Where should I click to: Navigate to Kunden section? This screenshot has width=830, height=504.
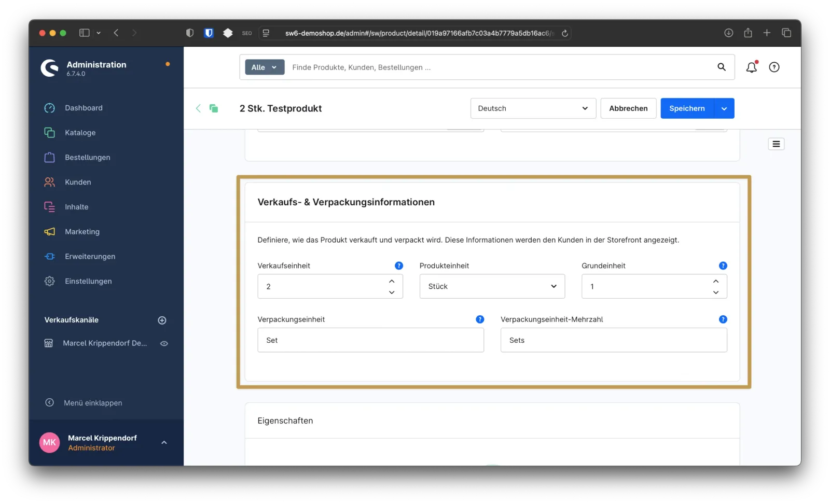pos(78,182)
